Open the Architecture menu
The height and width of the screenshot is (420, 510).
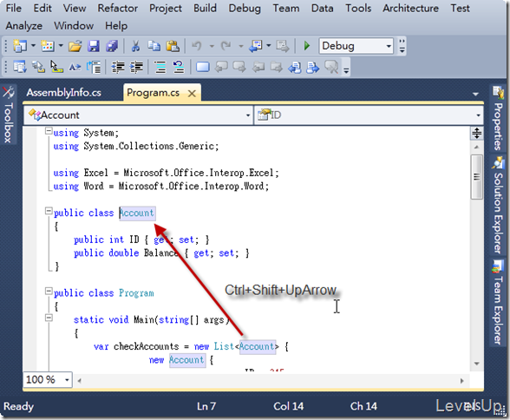pyautogui.click(x=410, y=8)
